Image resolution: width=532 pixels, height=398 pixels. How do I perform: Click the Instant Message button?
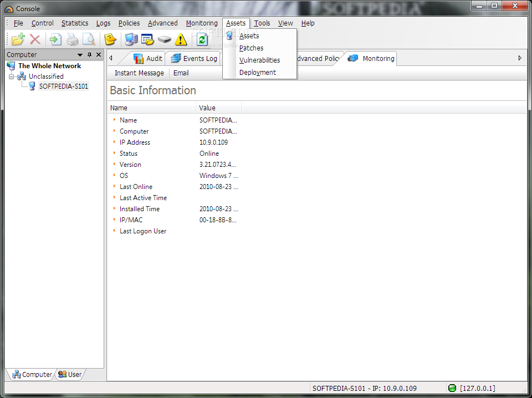(x=139, y=73)
